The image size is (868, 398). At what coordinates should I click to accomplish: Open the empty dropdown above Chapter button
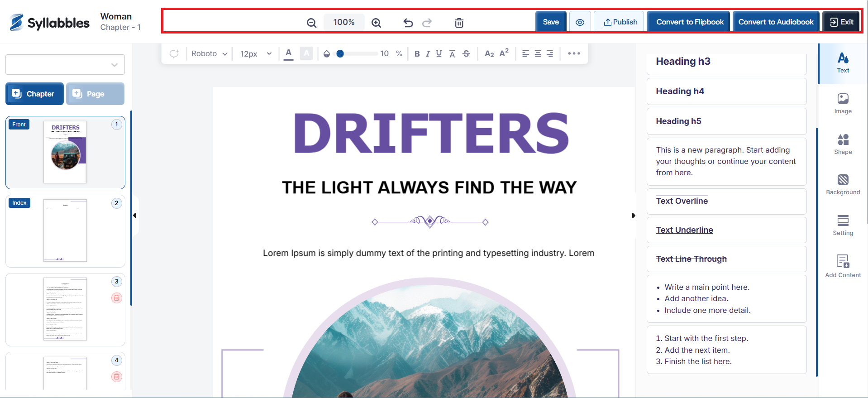pyautogui.click(x=65, y=65)
